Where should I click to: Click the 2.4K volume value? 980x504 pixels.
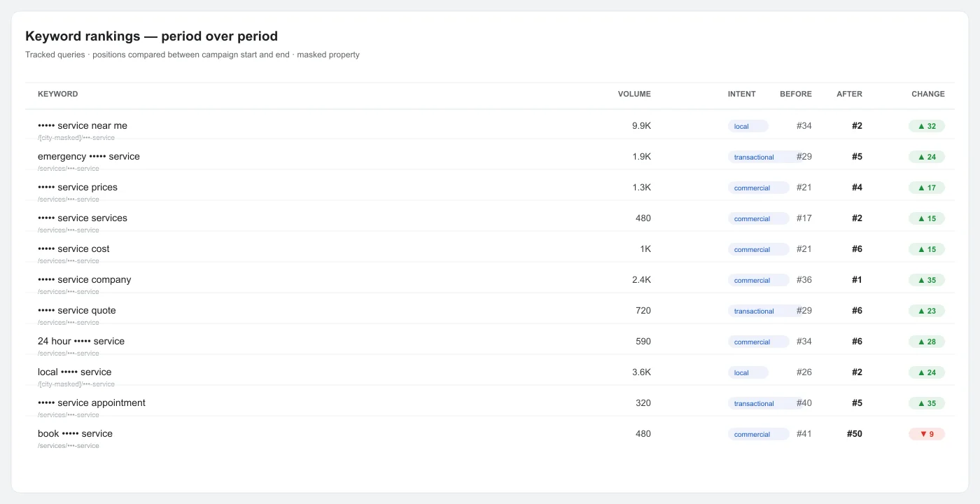641,280
